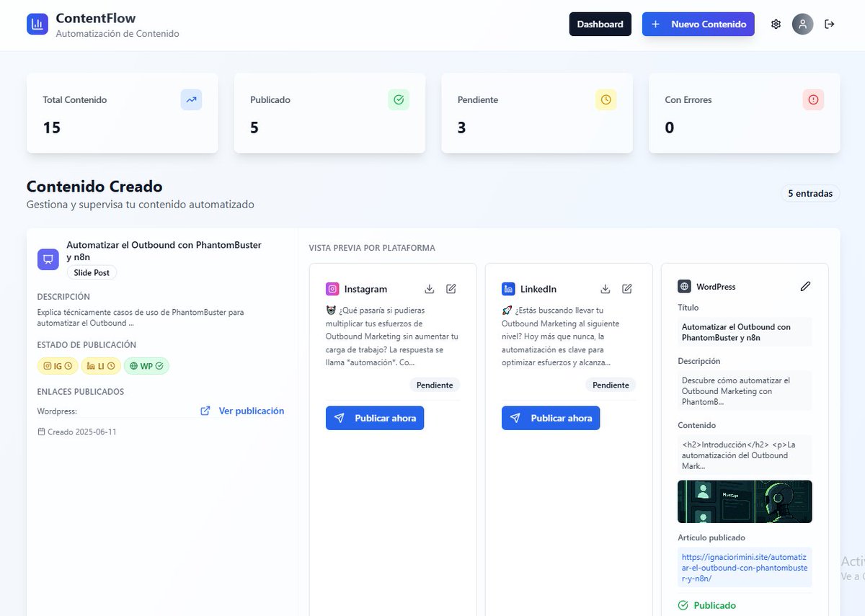Click the Total Contenido trend icon
This screenshot has height=616, width=865.
(x=191, y=99)
